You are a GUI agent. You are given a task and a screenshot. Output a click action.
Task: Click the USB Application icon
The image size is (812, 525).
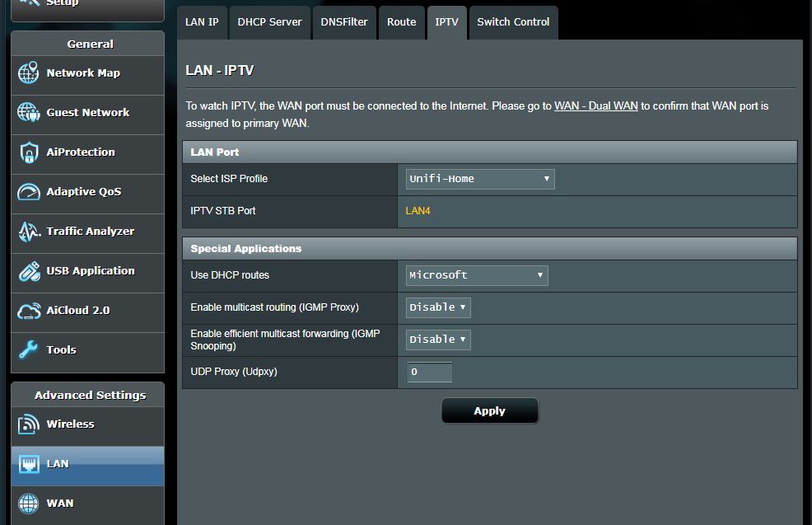pos(29,271)
